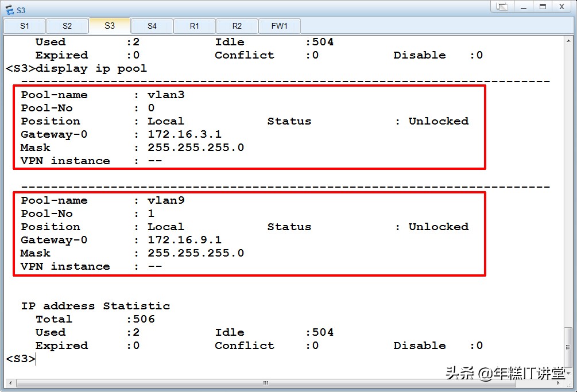Click the horizontal scrollbar left arrow

point(10,383)
